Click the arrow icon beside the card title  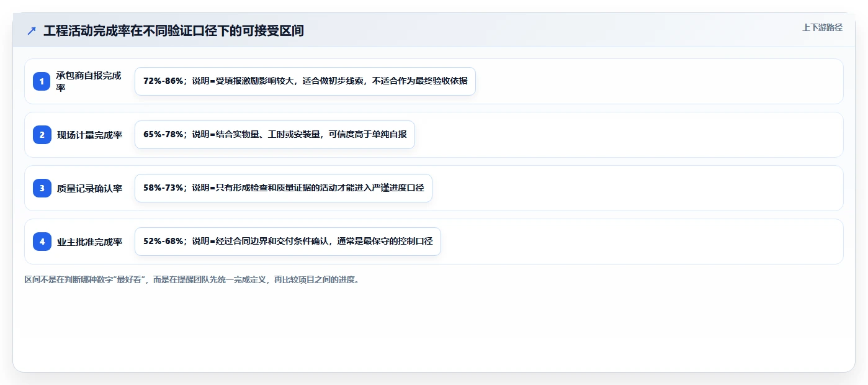(x=32, y=31)
